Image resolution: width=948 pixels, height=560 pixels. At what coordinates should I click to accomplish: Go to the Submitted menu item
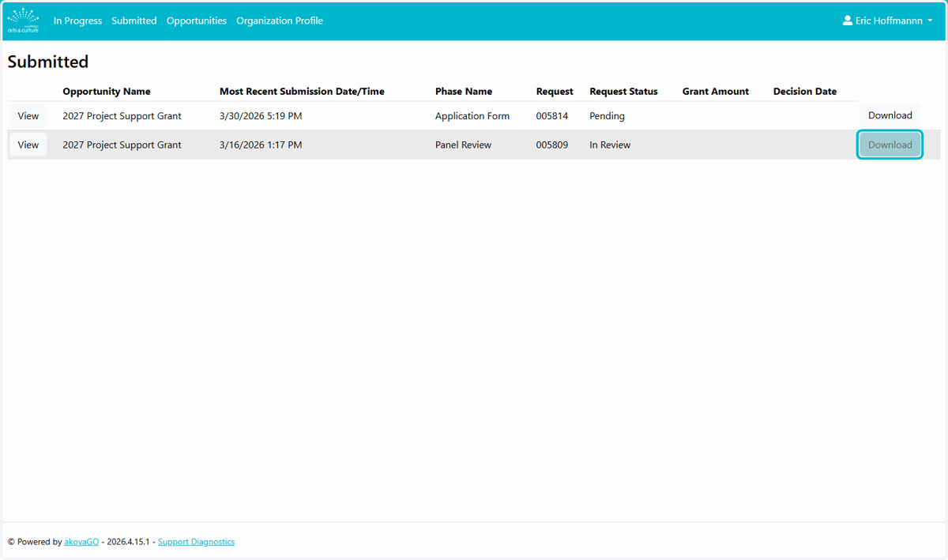tap(134, 21)
